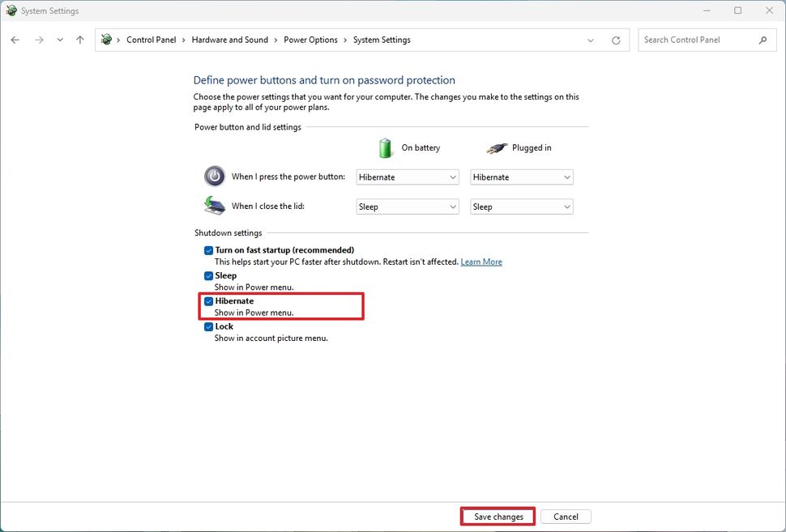Click the back navigation arrow
This screenshot has width=786, height=532.
click(x=15, y=39)
